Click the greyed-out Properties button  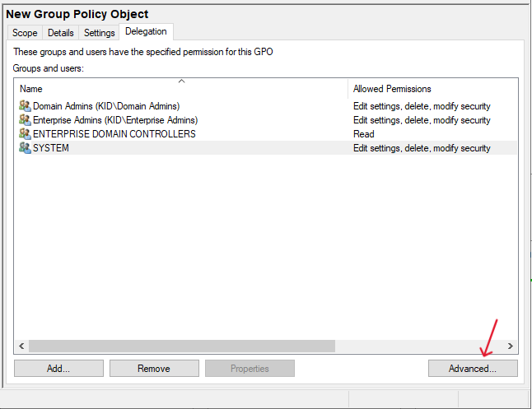point(250,369)
